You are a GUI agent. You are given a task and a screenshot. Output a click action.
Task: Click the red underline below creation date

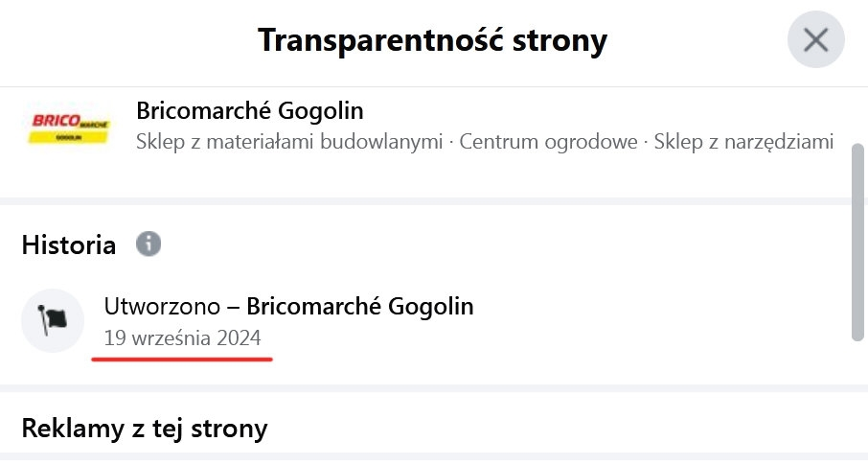[182, 360]
